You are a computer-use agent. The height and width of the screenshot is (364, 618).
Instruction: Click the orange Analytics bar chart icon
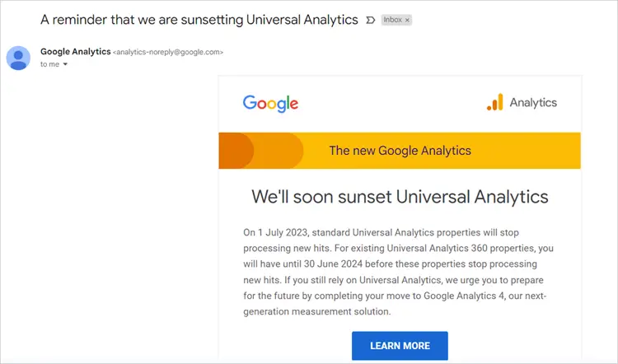pyautogui.click(x=495, y=102)
